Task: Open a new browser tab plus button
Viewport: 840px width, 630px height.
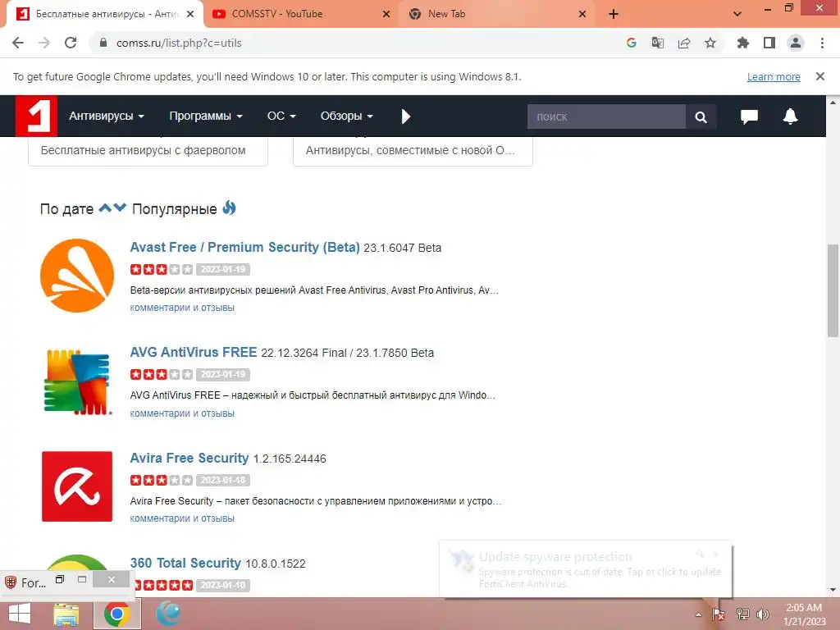Action: (614, 15)
